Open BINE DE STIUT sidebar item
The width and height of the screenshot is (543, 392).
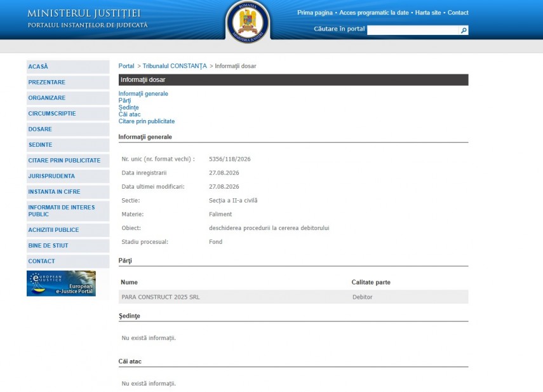pos(68,245)
